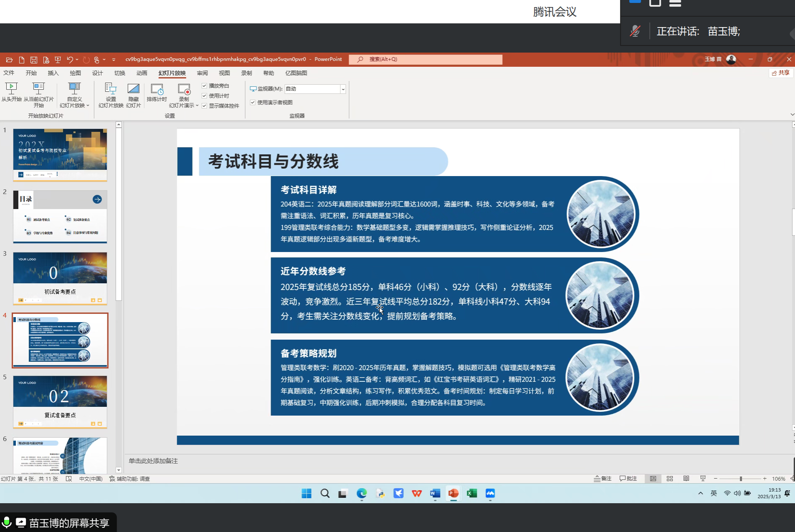Switch to the 动画 ribbon tab
Screen dimensions: 795x532
point(142,73)
